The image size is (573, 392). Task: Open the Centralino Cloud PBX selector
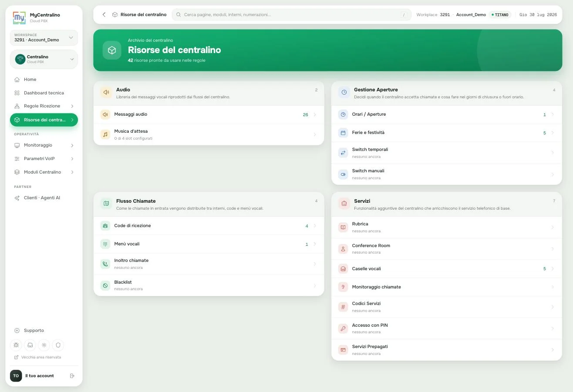click(44, 59)
